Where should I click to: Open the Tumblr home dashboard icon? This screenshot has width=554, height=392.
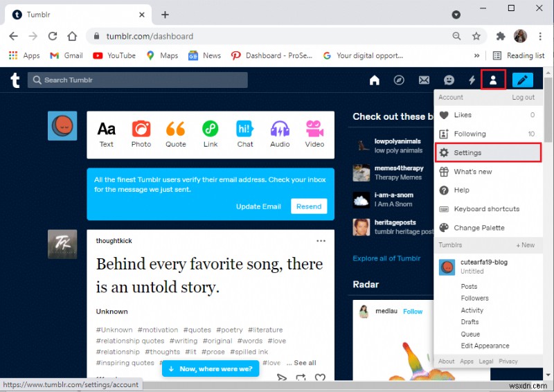point(374,80)
